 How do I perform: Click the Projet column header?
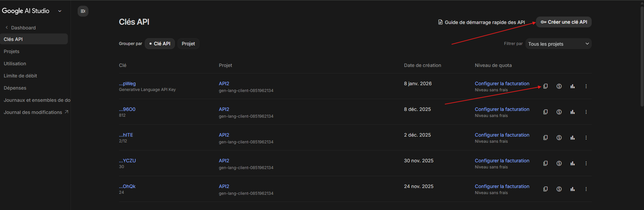pos(225,65)
